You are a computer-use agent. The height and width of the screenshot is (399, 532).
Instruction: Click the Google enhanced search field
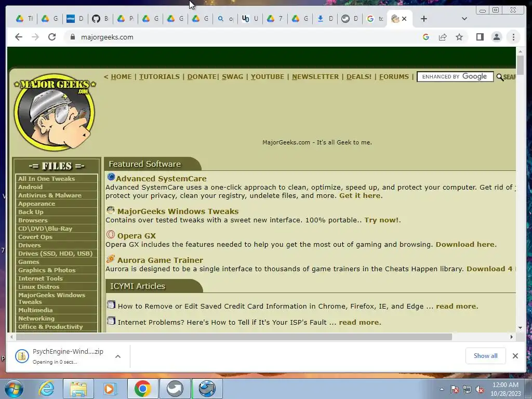pos(455,77)
